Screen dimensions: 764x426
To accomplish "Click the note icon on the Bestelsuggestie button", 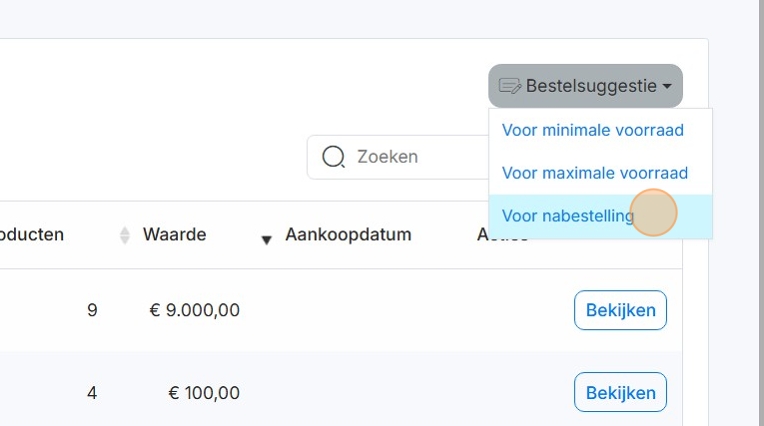I will point(510,86).
